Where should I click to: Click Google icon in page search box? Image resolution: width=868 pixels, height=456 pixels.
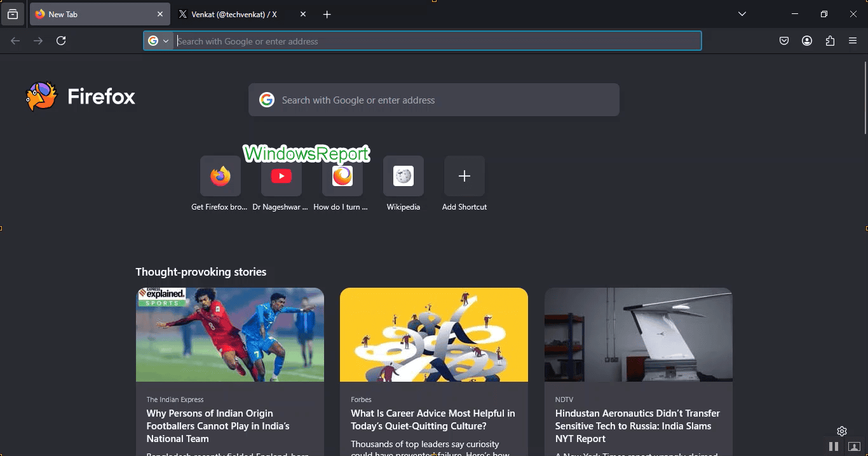[x=267, y=100]
